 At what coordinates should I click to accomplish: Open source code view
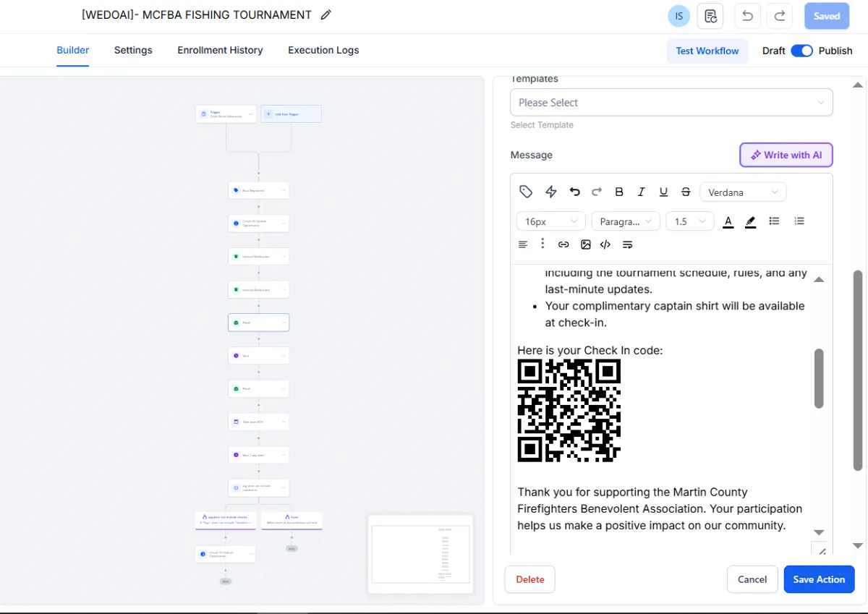pos(605,244)
